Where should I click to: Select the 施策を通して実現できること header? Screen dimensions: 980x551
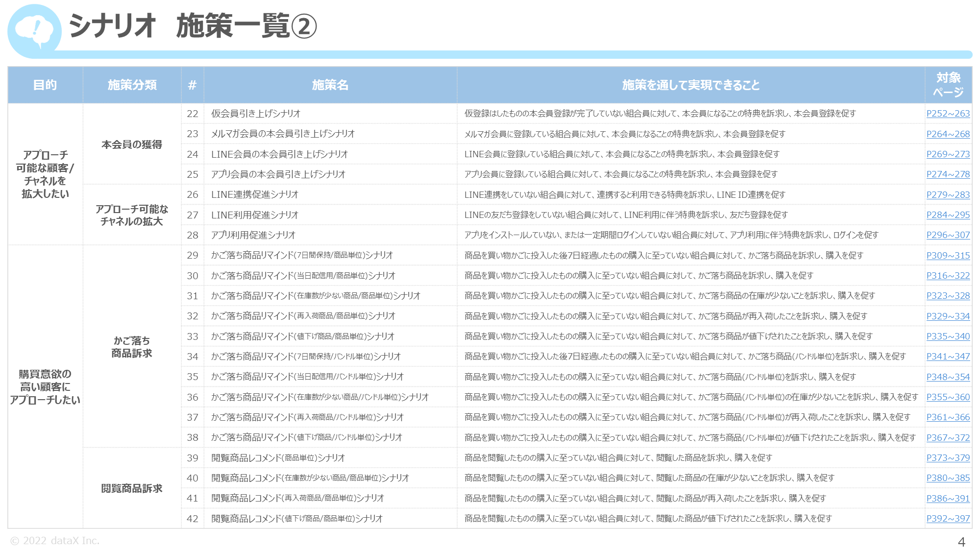click(691, 85)
